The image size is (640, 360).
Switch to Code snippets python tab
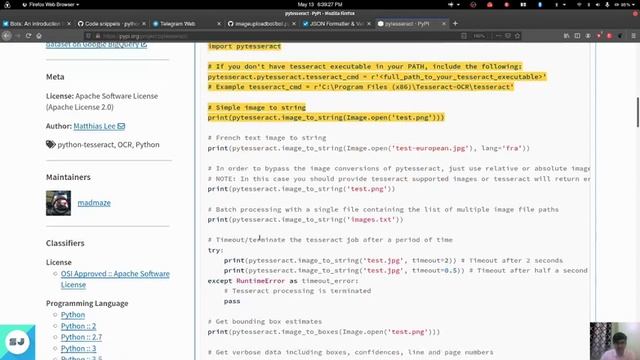pyautogui.click(x=111, y=24)
